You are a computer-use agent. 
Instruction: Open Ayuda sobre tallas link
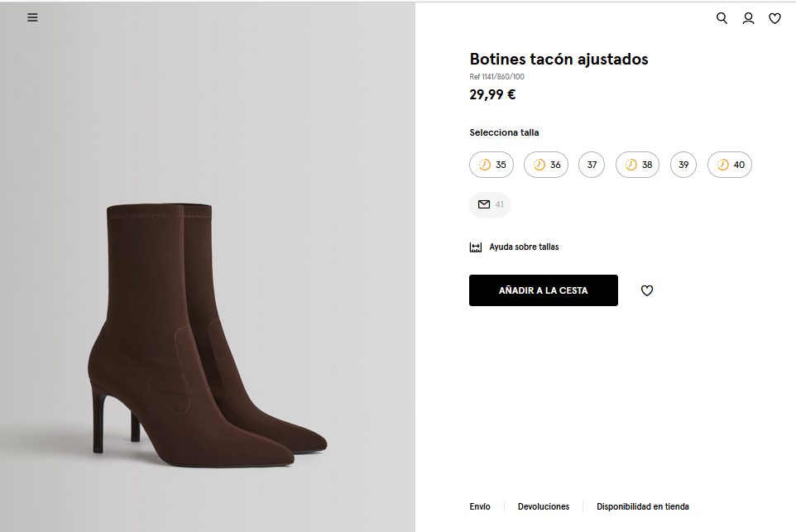[524, 247]
